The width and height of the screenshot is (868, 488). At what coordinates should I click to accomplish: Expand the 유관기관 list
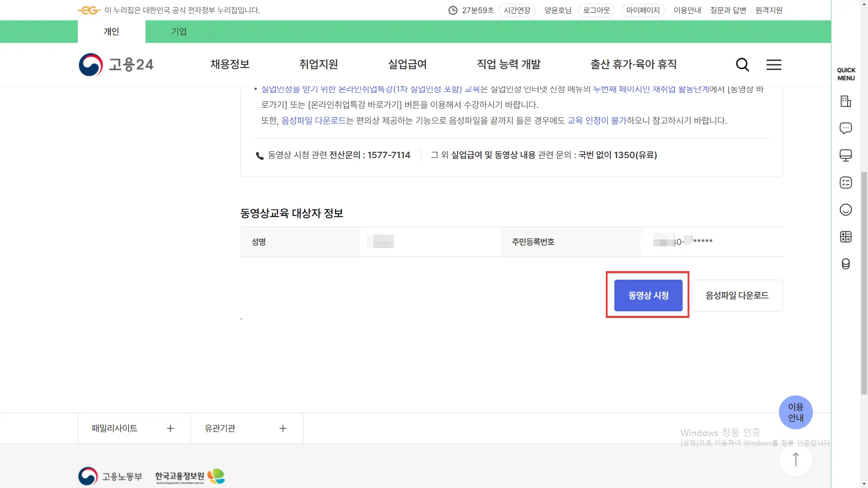point(247,428)
